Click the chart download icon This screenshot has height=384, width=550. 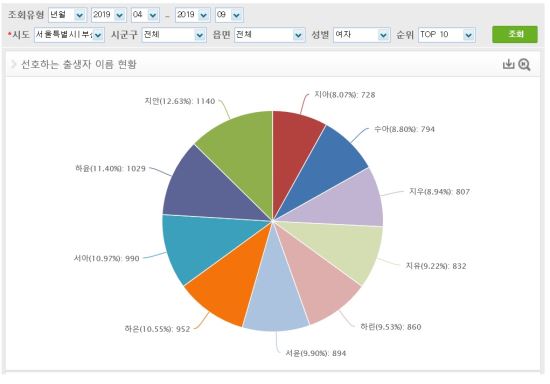point(508,64)
